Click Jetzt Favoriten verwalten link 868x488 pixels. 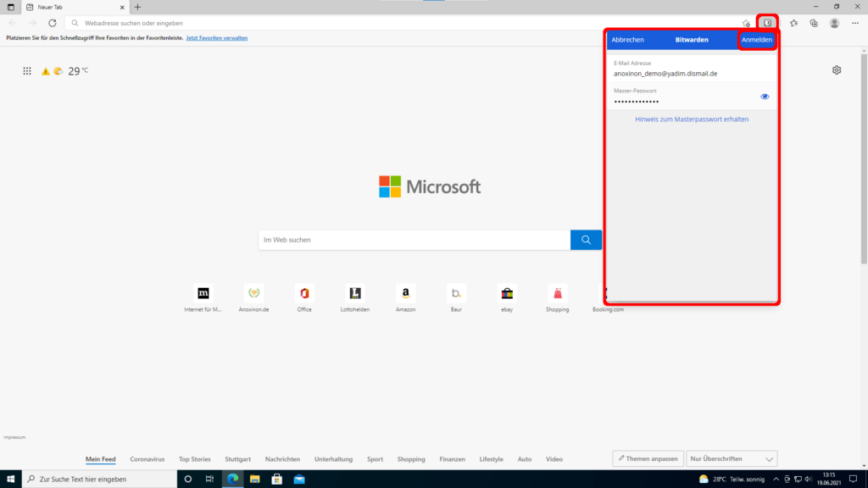point(216,38)
